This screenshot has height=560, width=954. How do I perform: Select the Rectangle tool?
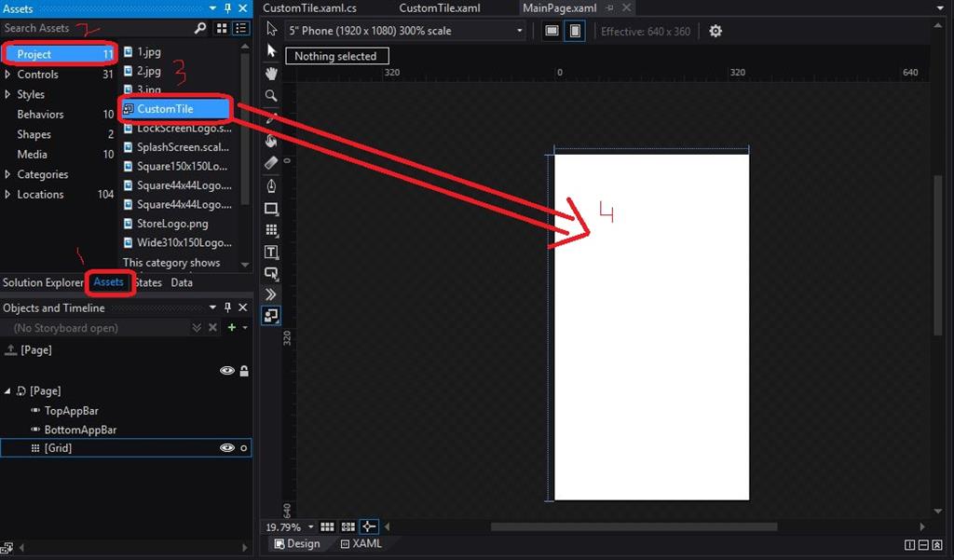coord(271,209)
